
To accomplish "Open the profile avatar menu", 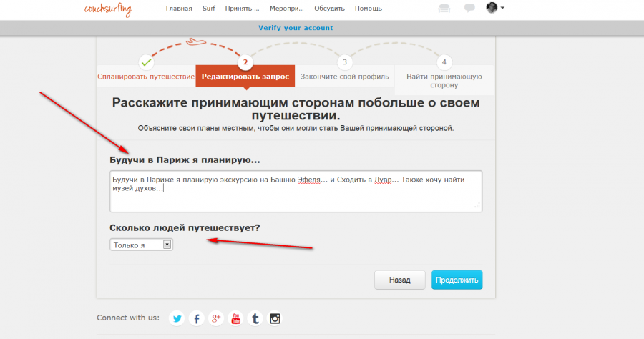I will [495, 7].
